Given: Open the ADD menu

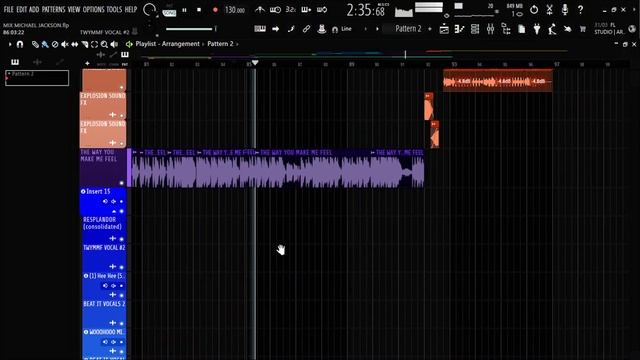Looking at the screenshot, I should 34,9.
